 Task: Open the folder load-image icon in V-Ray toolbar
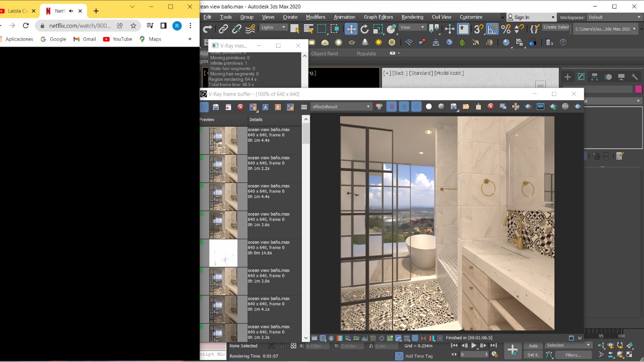tap(466, 107)
